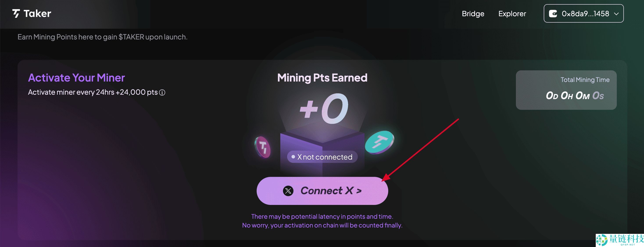This screenshot has height=247, width=644.
Task: Expand the wallet address dropdown chevron
Action: pos(616,14)
